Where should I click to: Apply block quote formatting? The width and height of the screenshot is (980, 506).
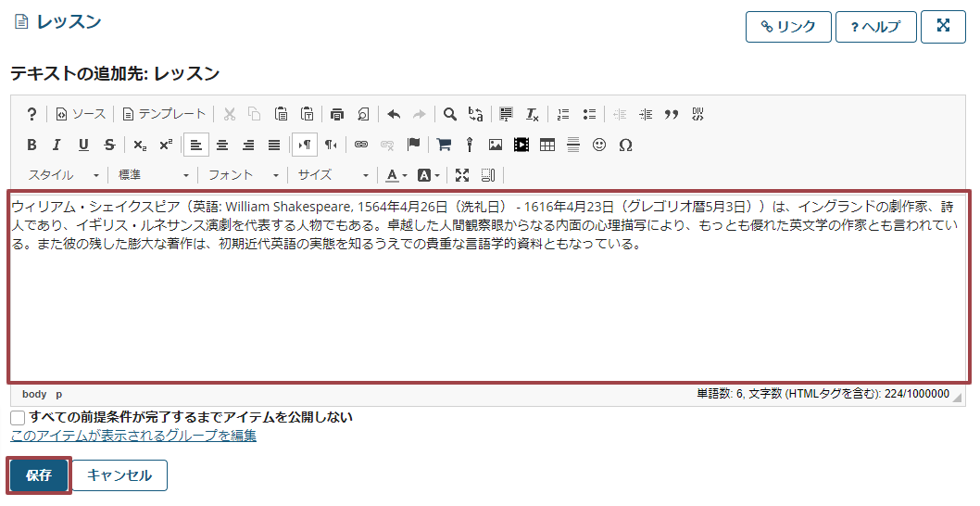point(672,114)
